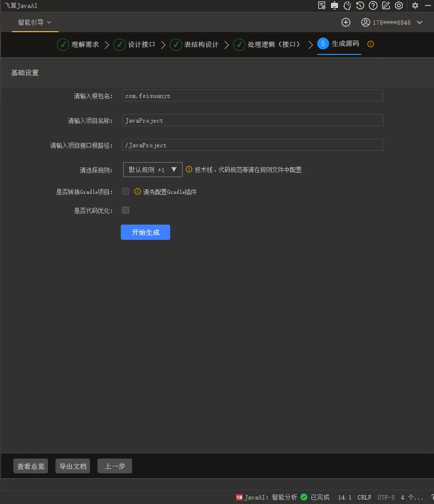Viewport: 434px width, 504px height.
Task: View history via the clock icon
Action: pos(360,5)
